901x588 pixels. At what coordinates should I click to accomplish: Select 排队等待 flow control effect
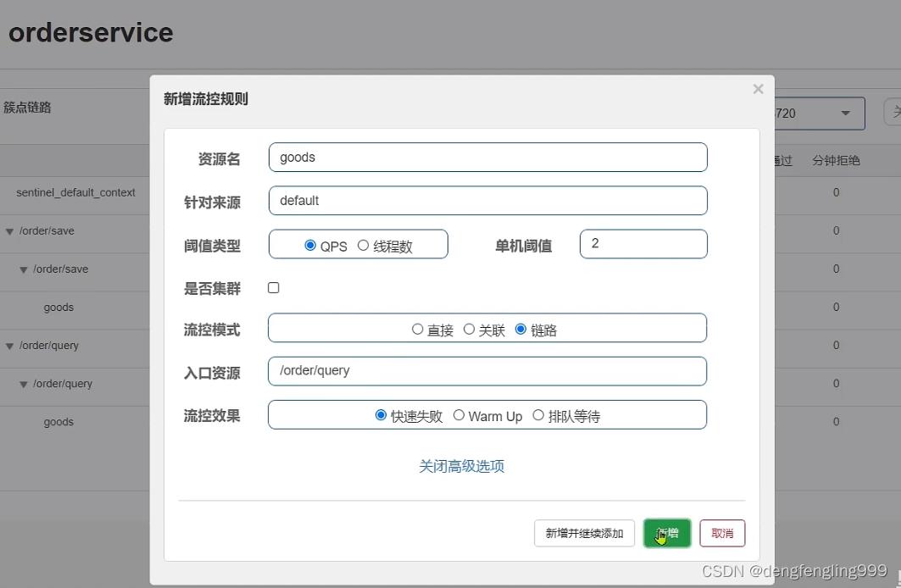pos(538,415)
